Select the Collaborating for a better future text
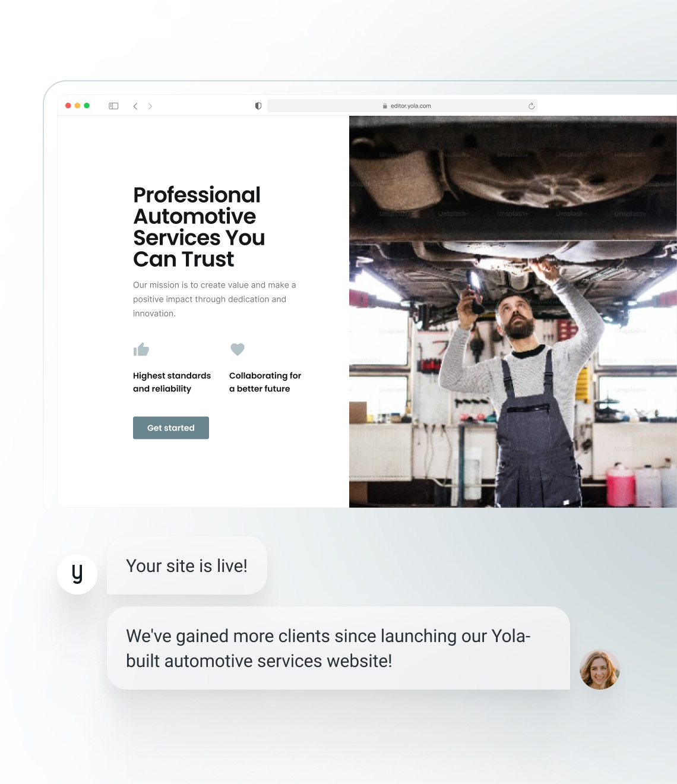 265,382
